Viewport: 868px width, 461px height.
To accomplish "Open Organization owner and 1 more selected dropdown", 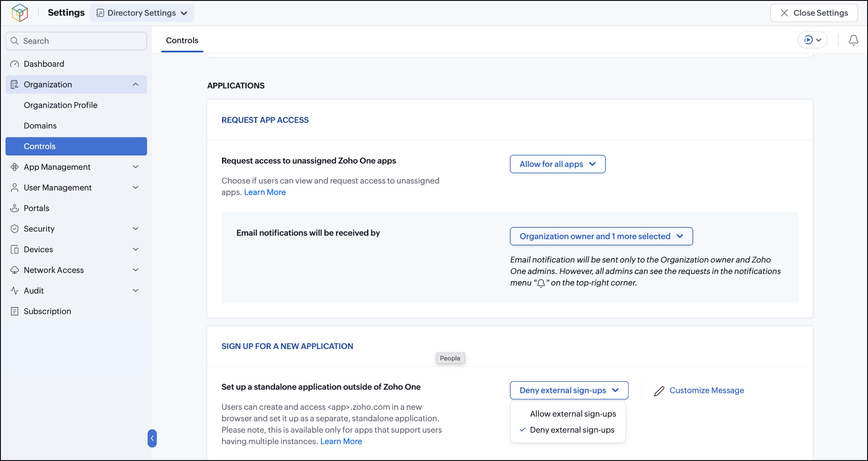I will click(601, 236).
